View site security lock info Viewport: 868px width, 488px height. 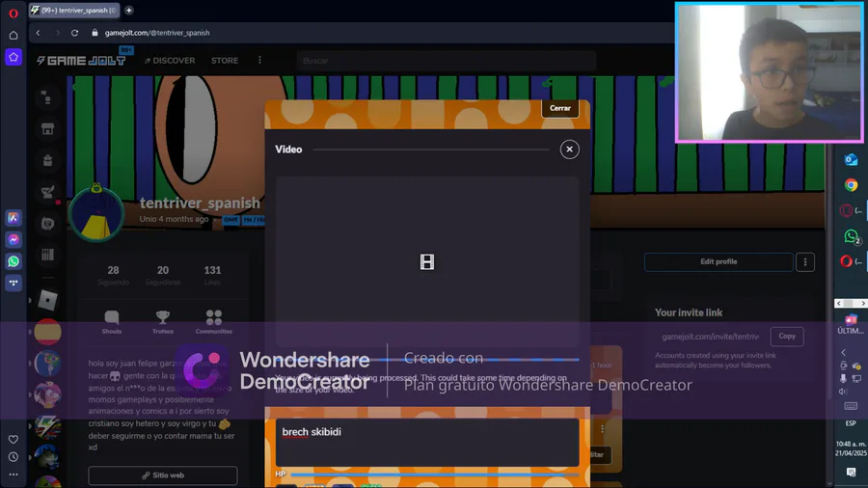pyautogui.click(x=95, y=33)
